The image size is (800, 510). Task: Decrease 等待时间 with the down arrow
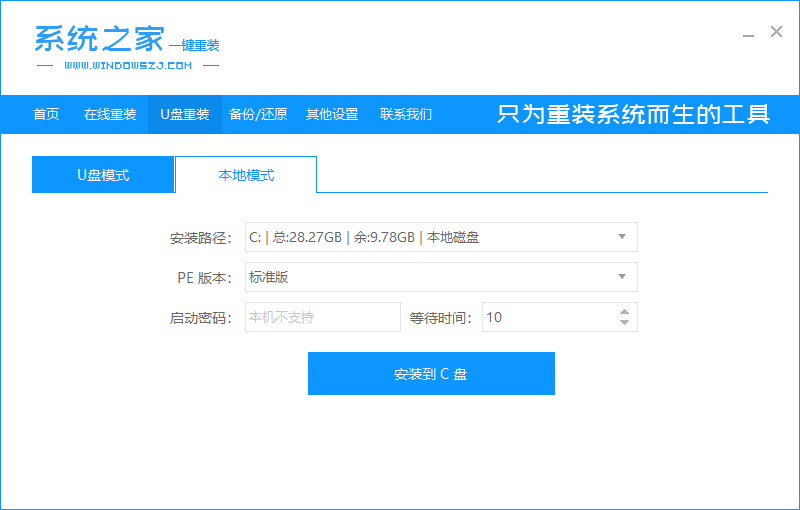coord(625,323)
